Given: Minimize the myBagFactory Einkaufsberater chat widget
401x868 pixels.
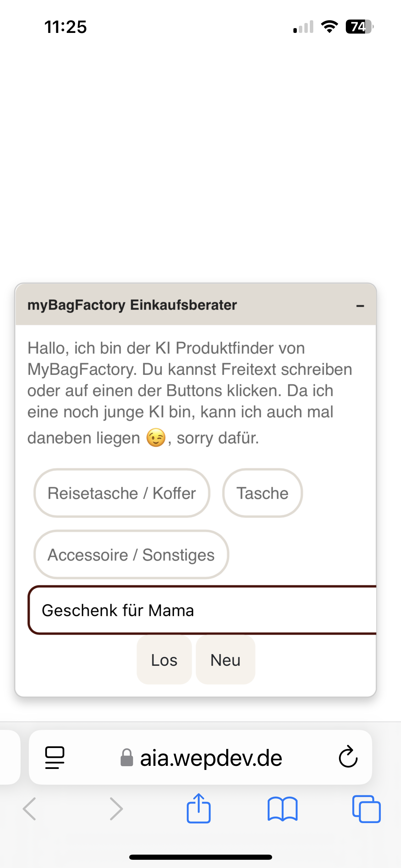Looking at the screenshot, I should pyautogui.click(x=360, y=305).
